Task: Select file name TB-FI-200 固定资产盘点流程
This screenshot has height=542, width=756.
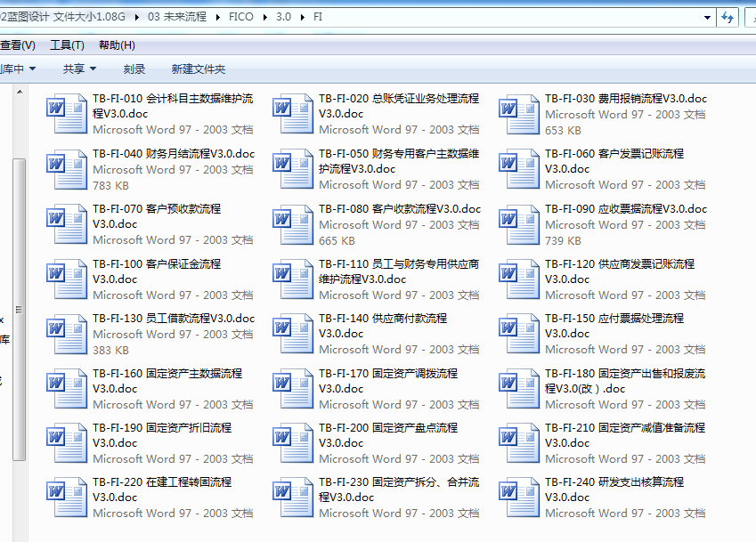Action: tap(388, 435)
